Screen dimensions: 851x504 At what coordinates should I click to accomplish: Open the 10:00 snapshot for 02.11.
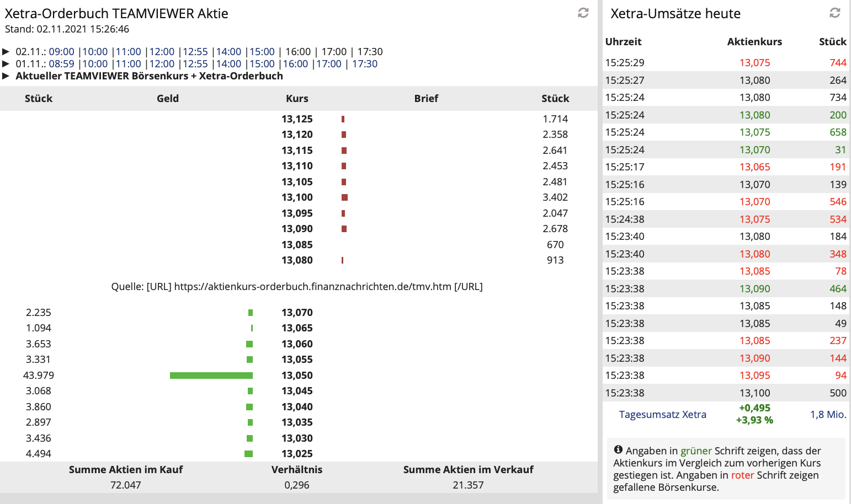click(95, 51)
